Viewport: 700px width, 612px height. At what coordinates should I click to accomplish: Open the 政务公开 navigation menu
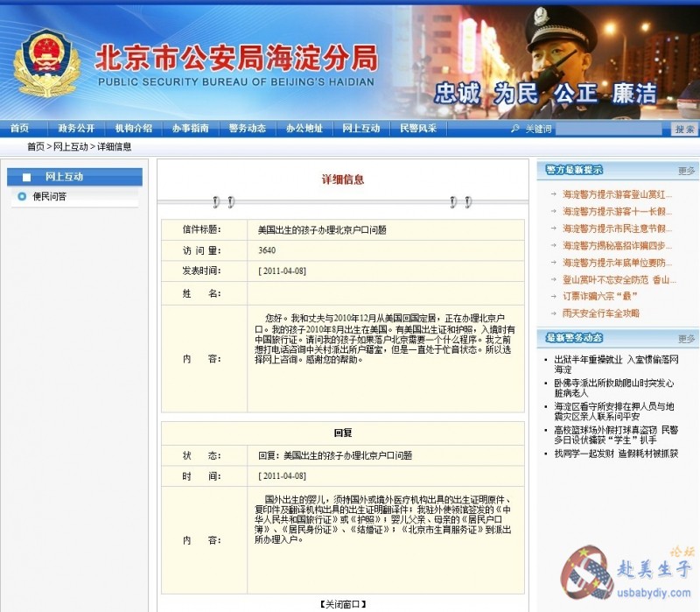(76, 129)
